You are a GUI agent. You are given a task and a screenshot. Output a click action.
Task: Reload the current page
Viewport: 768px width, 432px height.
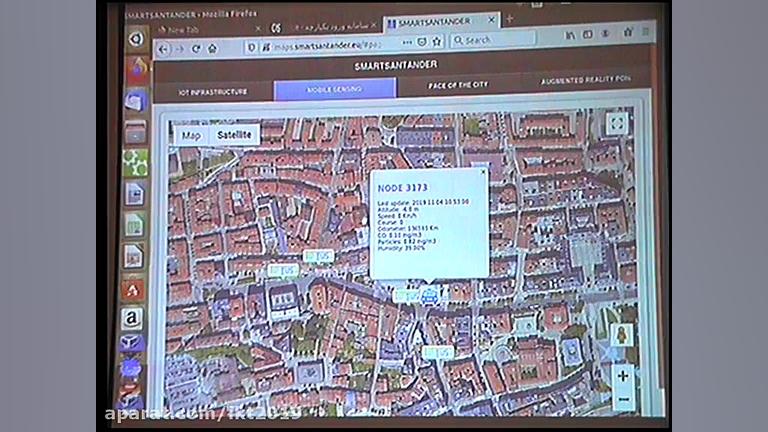(196, 48)
